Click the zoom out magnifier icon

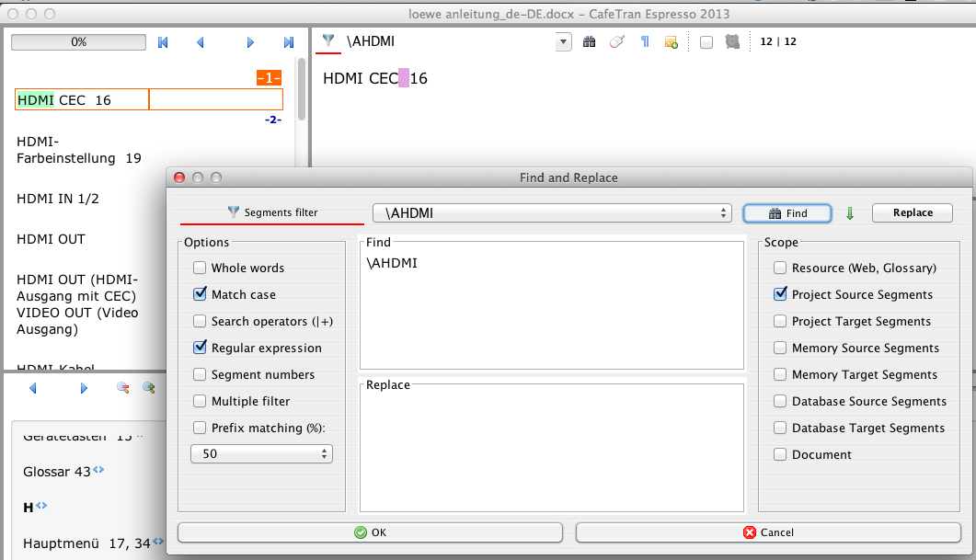pyautogui.click(x=122, y=388)
